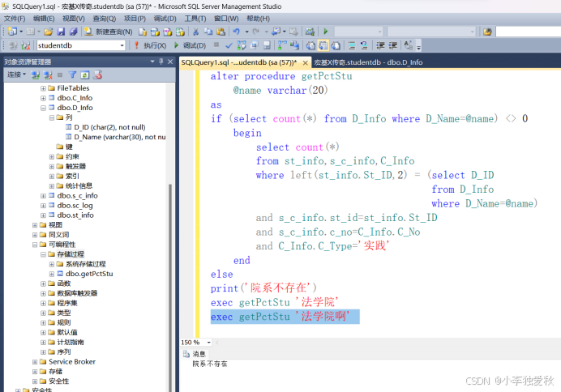Viewport: 561px width, 392px height.
Task: Click the Paste clipboard icon
Action: (221, 32)
